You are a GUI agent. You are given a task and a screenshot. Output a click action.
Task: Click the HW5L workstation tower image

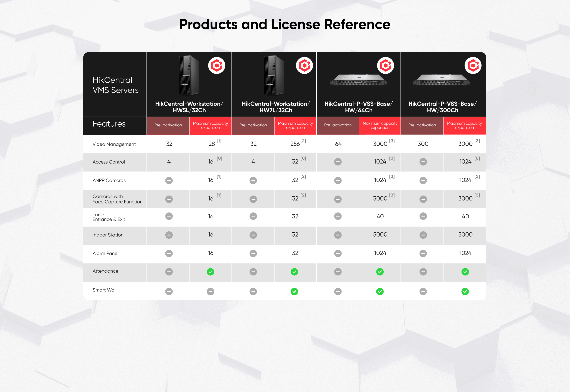(189, 75)
